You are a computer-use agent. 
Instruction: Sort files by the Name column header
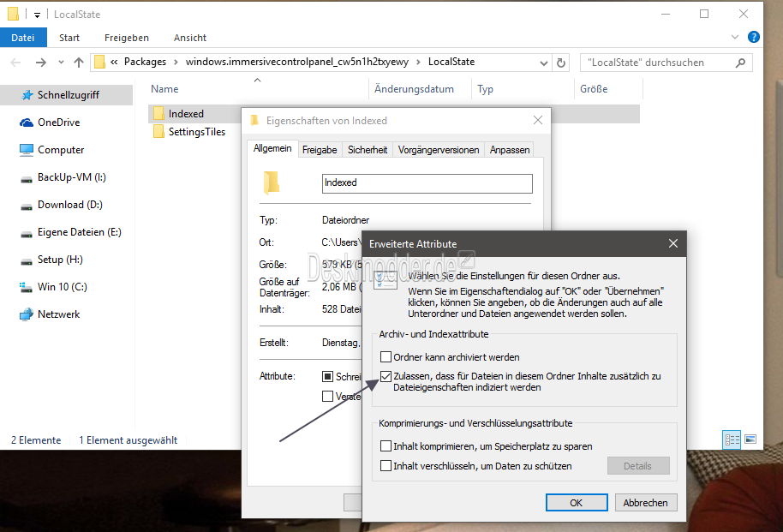(x=164, y=89)
